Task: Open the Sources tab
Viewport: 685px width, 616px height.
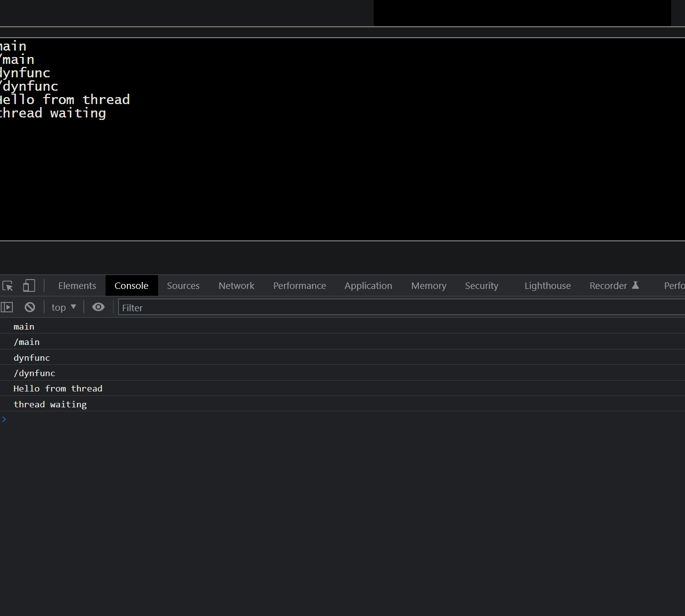Action: [x=183, y=285]
